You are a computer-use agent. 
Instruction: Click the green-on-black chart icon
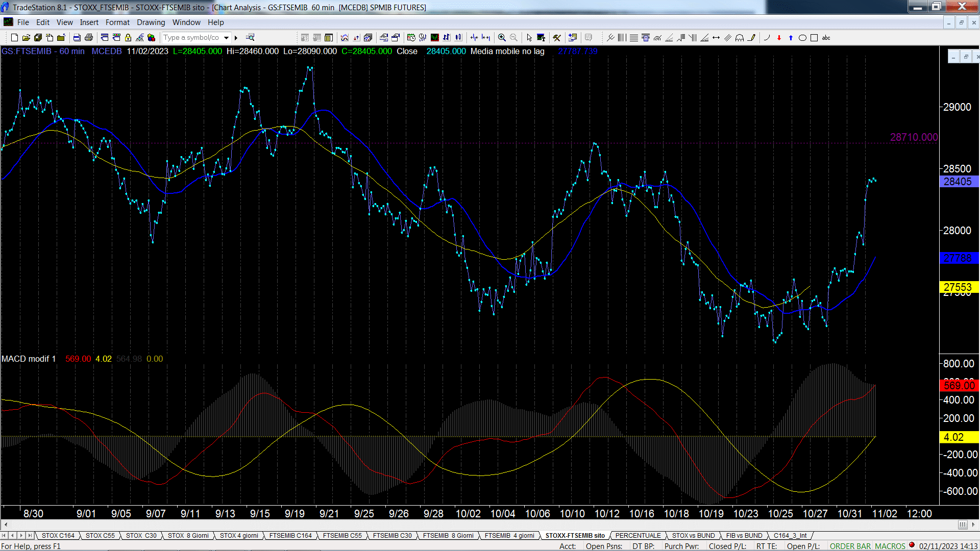(x=435, y=38)
